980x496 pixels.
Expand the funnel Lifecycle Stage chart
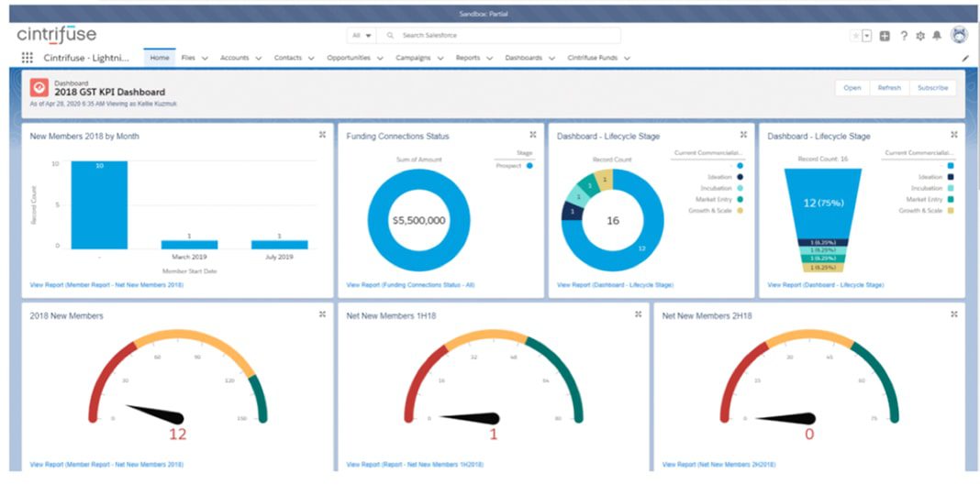coord(954,134)
